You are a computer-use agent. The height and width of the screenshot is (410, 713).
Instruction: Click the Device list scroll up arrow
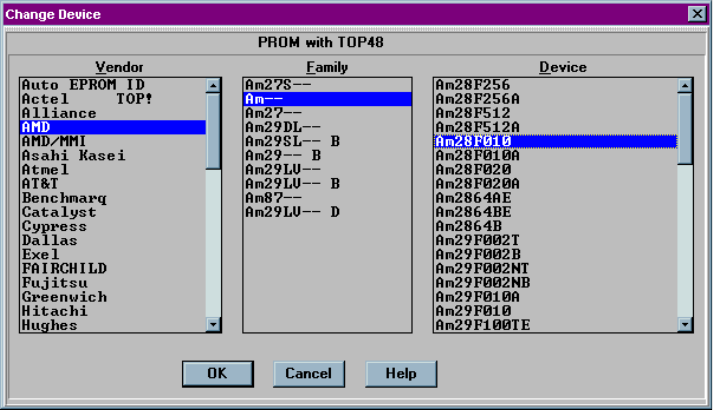pyautogui.click(x=685, y=85)
